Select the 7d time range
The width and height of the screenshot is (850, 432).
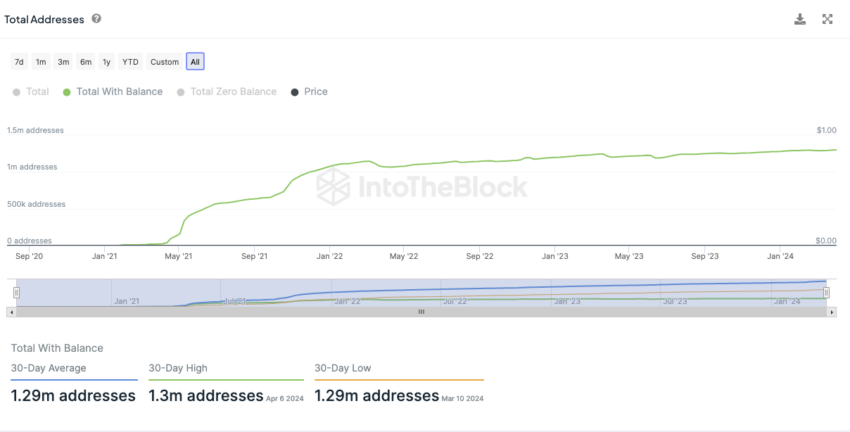pos(19,62)
